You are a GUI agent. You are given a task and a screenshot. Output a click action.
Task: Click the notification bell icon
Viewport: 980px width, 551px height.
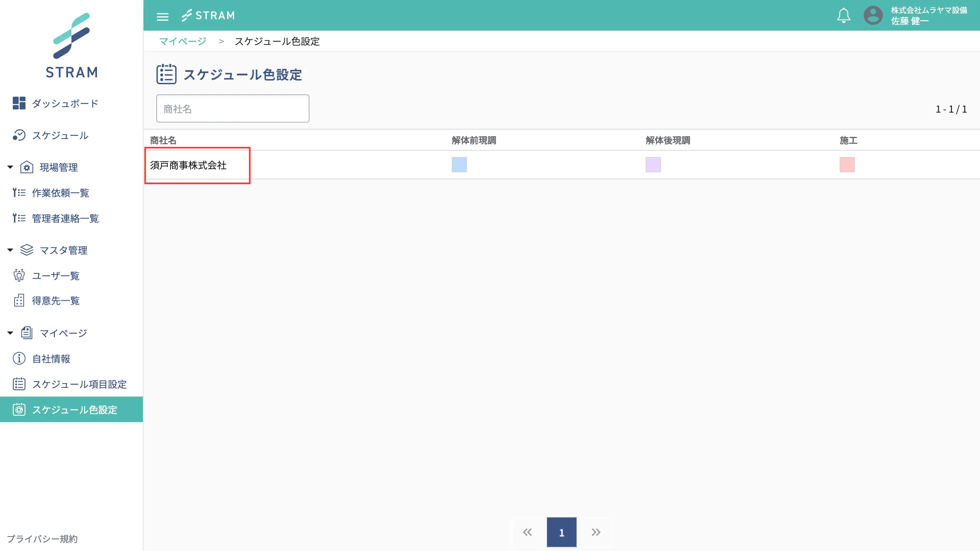(843, 16)
